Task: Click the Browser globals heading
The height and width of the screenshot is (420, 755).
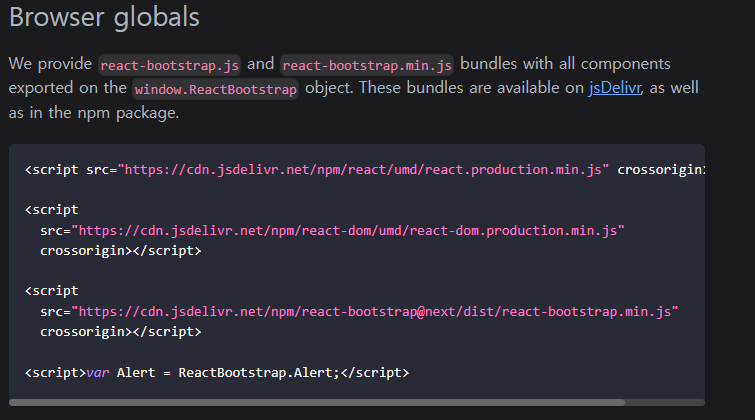Action: point(104,17)
